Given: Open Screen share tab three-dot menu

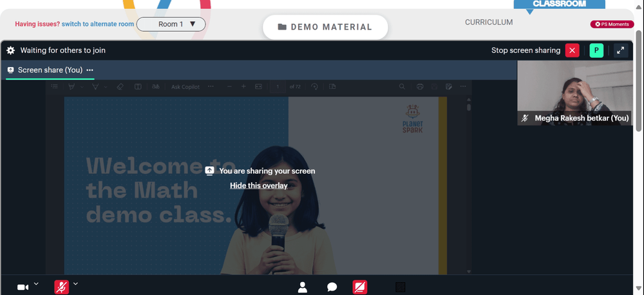Looking at the screenshot, I should [x=90, y=70].
